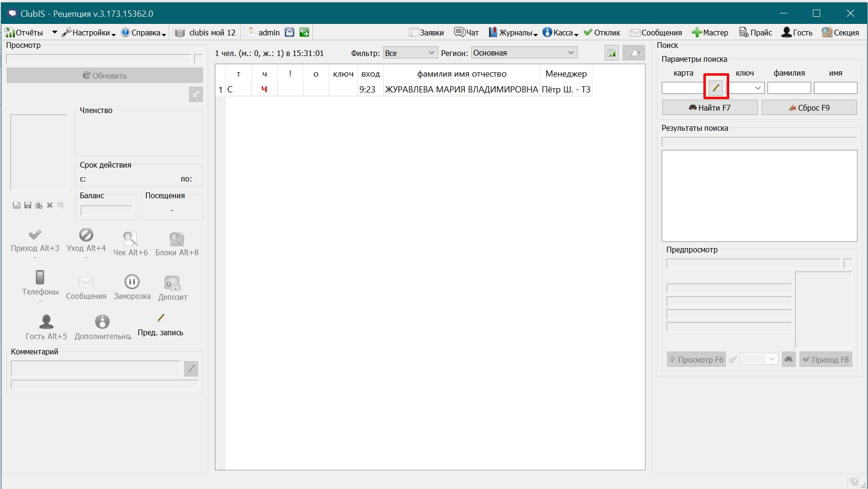Open the Касса cash desk menu

tap(560, 33)
